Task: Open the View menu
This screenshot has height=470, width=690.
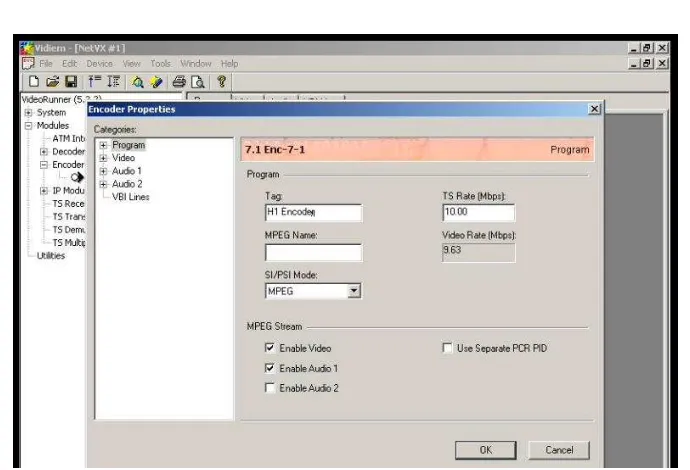Action: (x=132, y=64)
